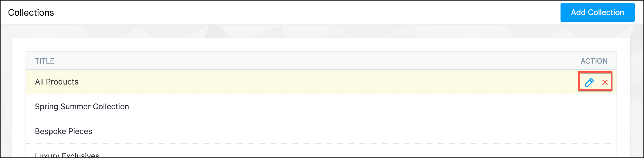Click the middle of the Spring Summer Collection row

pos(321,107)
